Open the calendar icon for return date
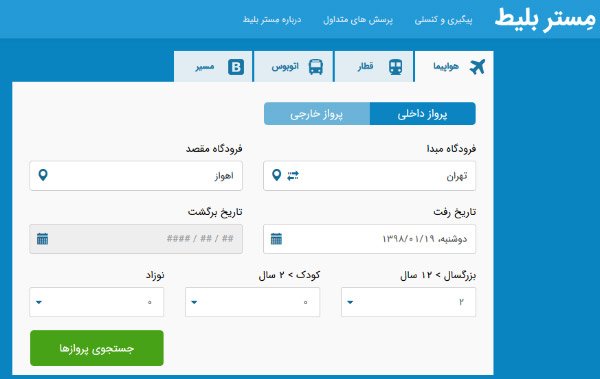The width and height of the screenshot is (600, 379). (42, 239)
